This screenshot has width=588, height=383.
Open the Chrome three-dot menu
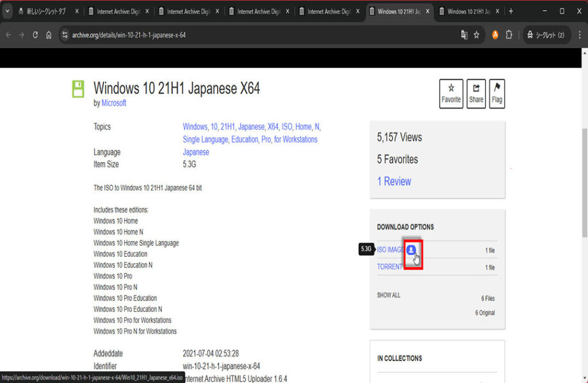pyautogui.click(x=578, y=35)
